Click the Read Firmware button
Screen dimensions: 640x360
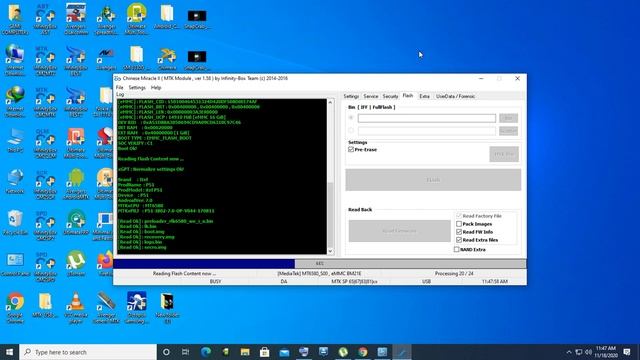pyautogui.click(x=399, y=231)
